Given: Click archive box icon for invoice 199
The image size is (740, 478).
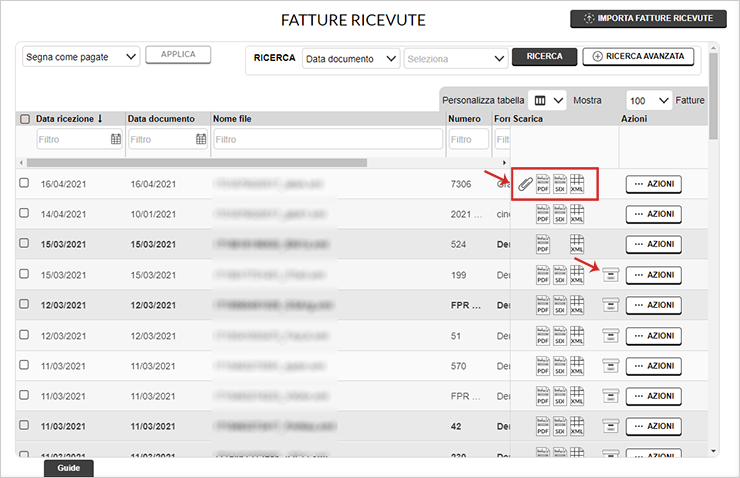Looking at the screenshot, I should 609,275.
